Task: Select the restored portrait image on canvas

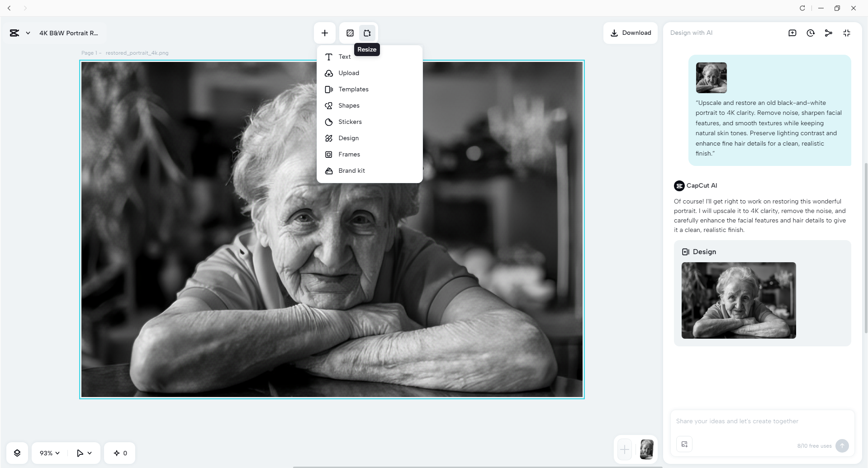Action: [332, 230]
